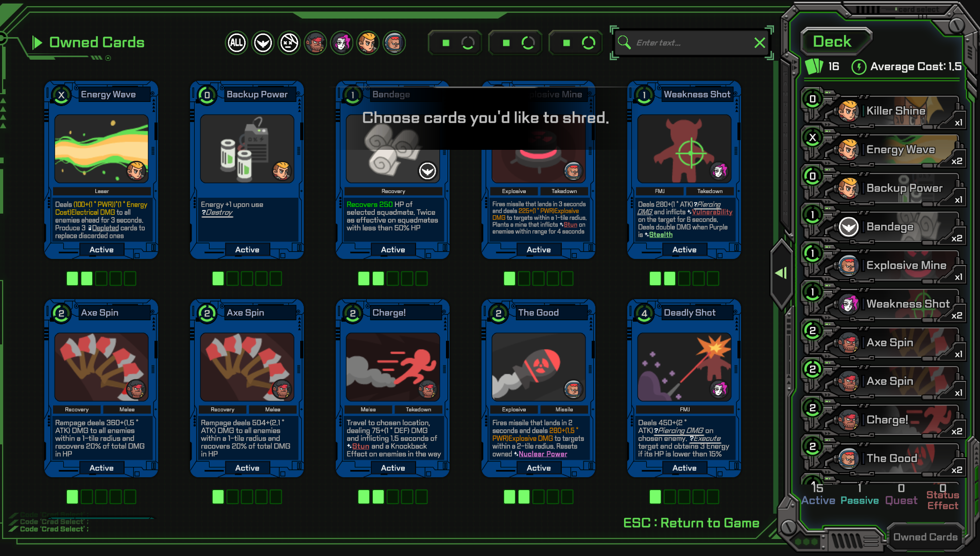Toggle the first sort switch left of search
Image resolution: width=980 pixels, height=556 pixels.
click(455, 43)
